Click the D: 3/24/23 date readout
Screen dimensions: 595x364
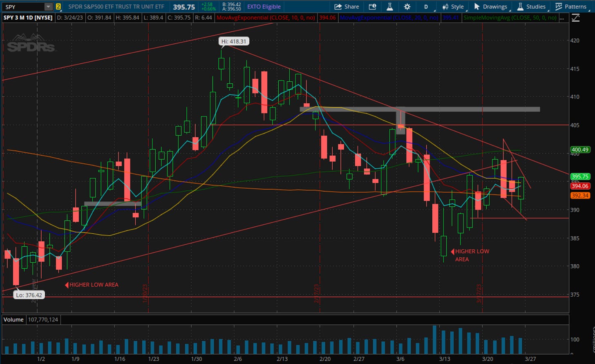[x=70, y=18]
